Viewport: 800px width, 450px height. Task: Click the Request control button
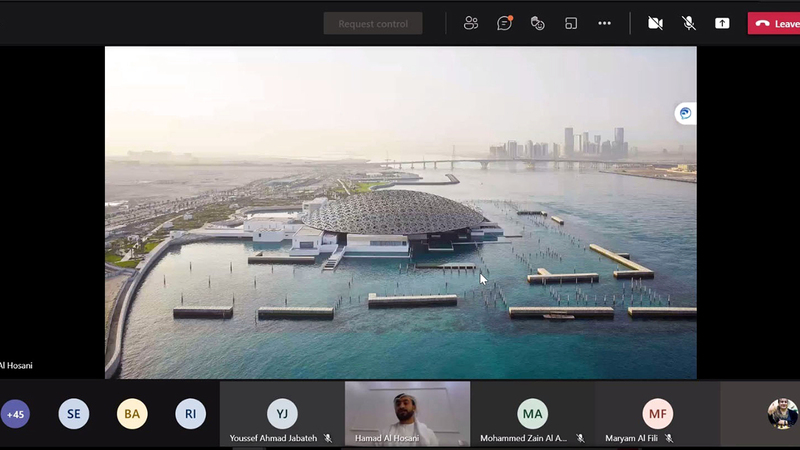(373, 23)
